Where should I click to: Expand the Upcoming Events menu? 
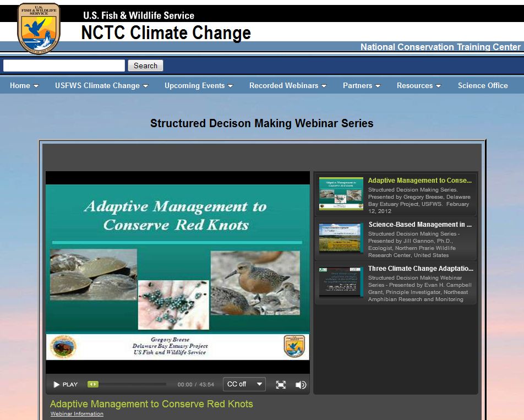(x=198, y=85)
